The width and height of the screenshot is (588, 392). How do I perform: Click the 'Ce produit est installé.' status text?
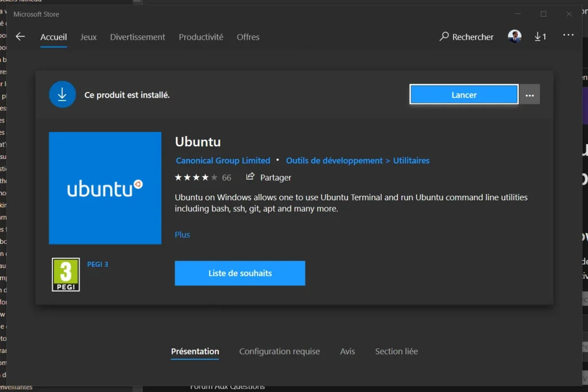(127, 95)
